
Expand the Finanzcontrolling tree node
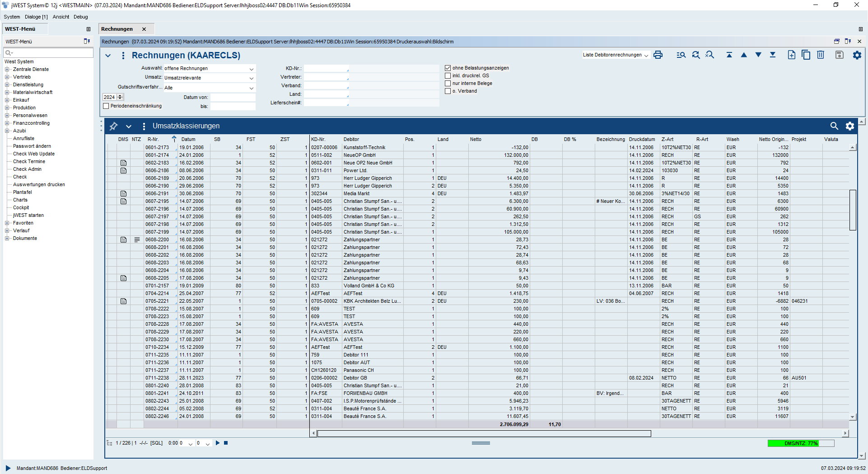(x=7, y=123)
